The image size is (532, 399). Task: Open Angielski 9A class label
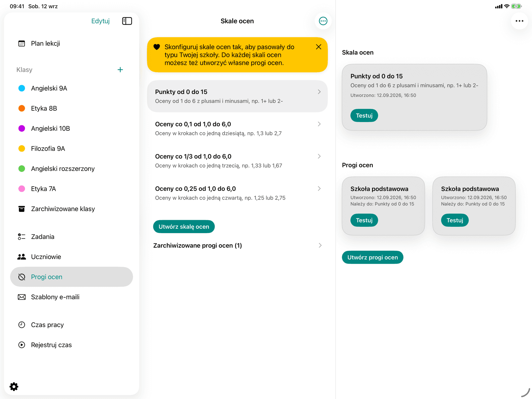(x=49, y=88)
